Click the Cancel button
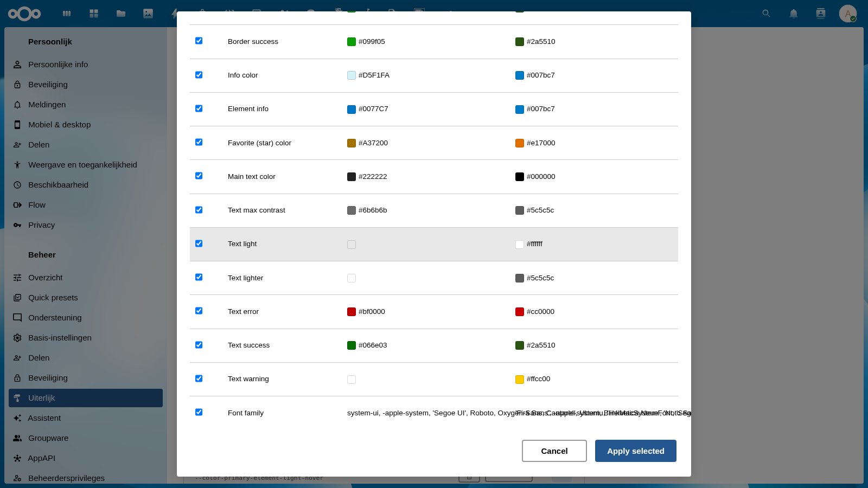Viewport: 868px width, 488px height. (554, 451)
